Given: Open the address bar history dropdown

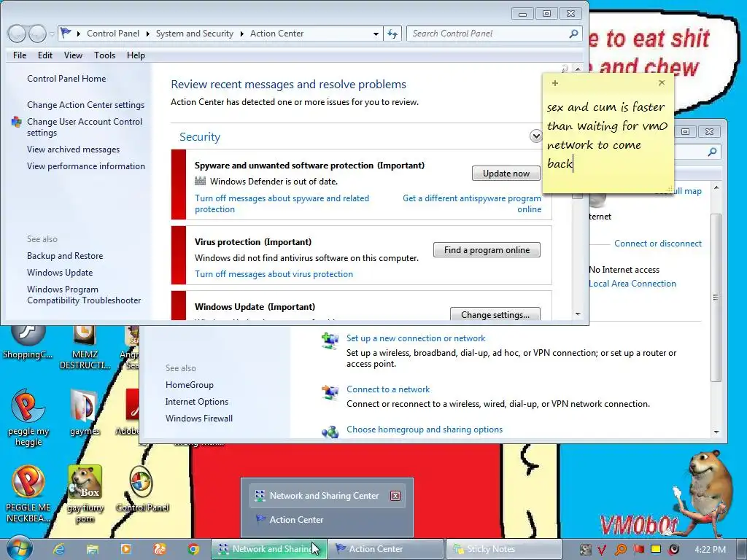Looking at the screenshot, I should (376, 34).
